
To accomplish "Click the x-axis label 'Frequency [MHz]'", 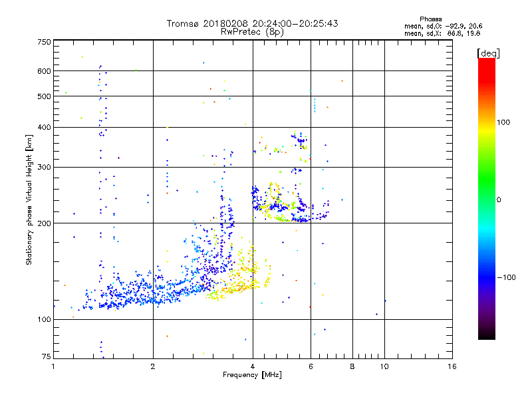I will point(252,375).
